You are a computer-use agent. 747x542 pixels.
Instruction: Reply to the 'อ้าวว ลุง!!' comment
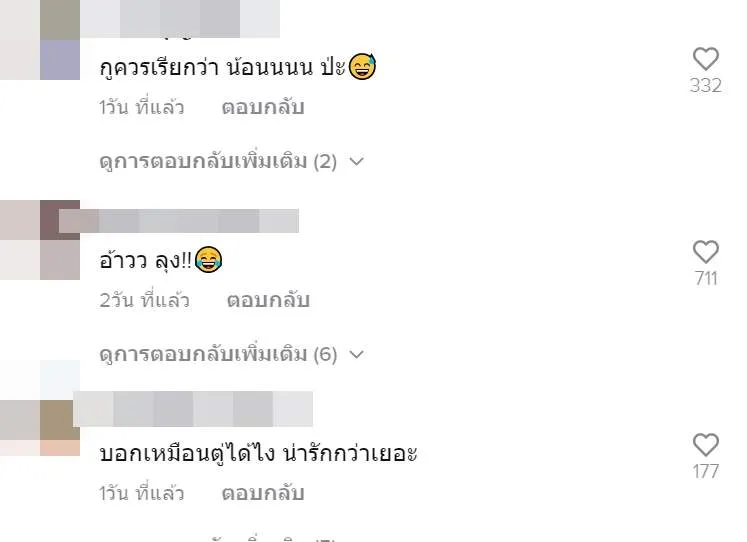click(268, 300)
